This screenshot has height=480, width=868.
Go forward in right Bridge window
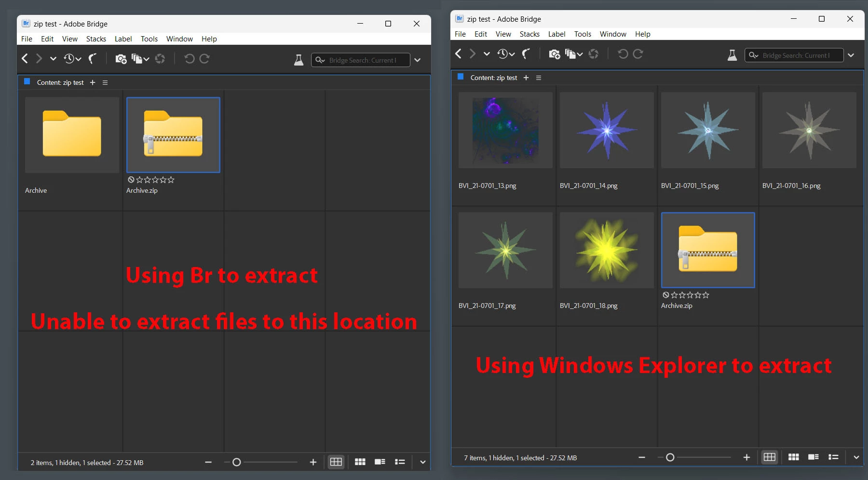pos(473,54)
